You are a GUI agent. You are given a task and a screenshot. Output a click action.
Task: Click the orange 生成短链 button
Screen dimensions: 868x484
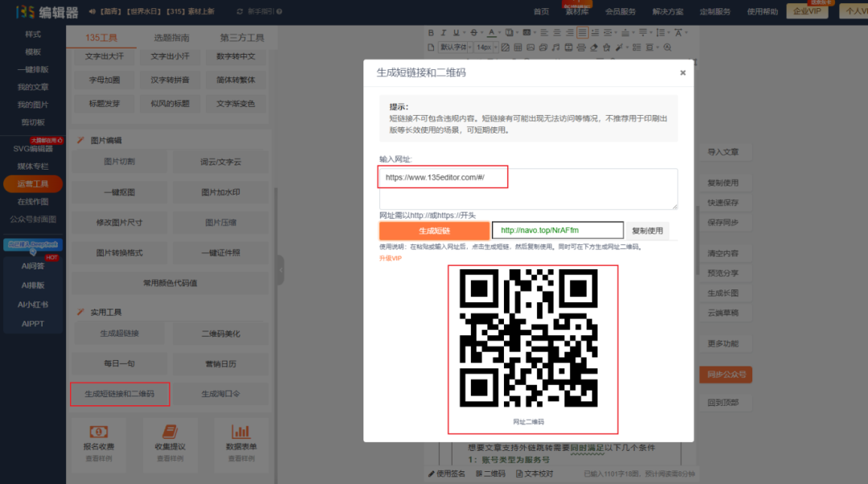(x=435, y=231)
